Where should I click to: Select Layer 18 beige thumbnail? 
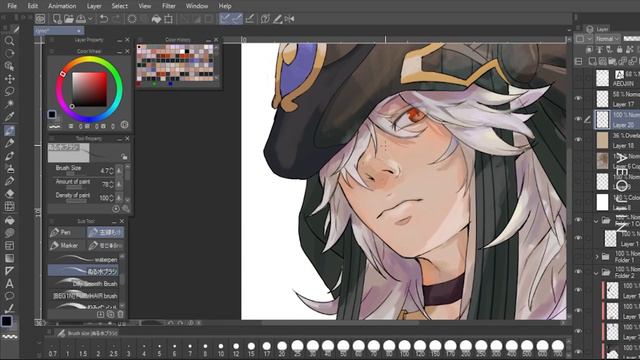602,140
